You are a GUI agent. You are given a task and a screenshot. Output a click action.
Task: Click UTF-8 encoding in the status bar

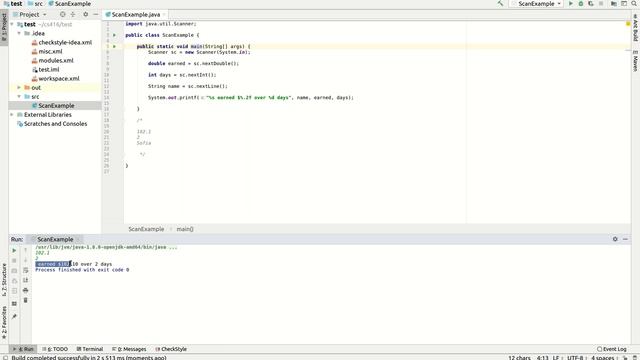575,358
